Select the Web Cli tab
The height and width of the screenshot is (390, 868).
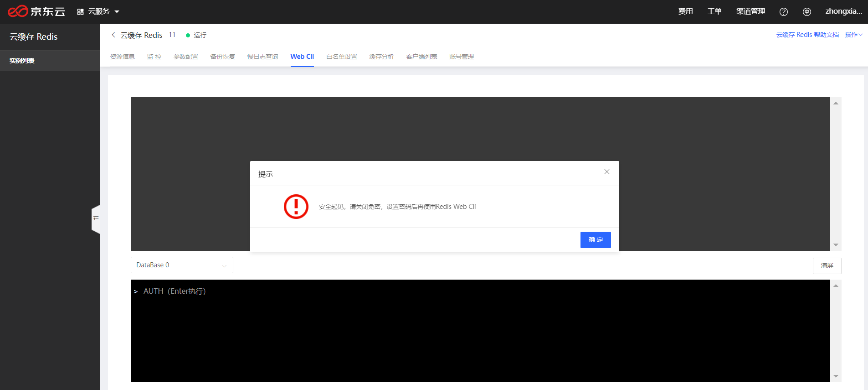coord(302,57)
